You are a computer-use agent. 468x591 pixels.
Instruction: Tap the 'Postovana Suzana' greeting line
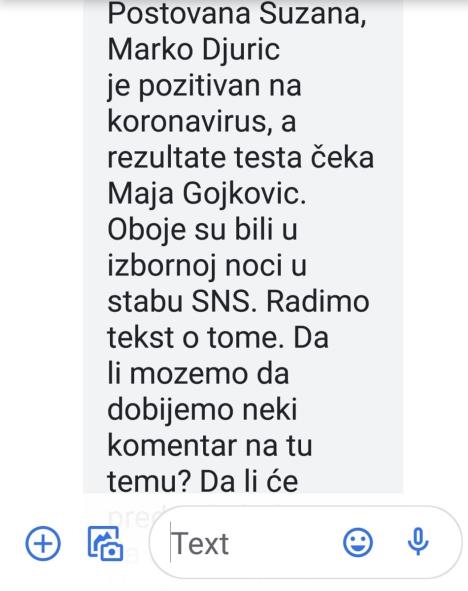click(x=237, y=14)
